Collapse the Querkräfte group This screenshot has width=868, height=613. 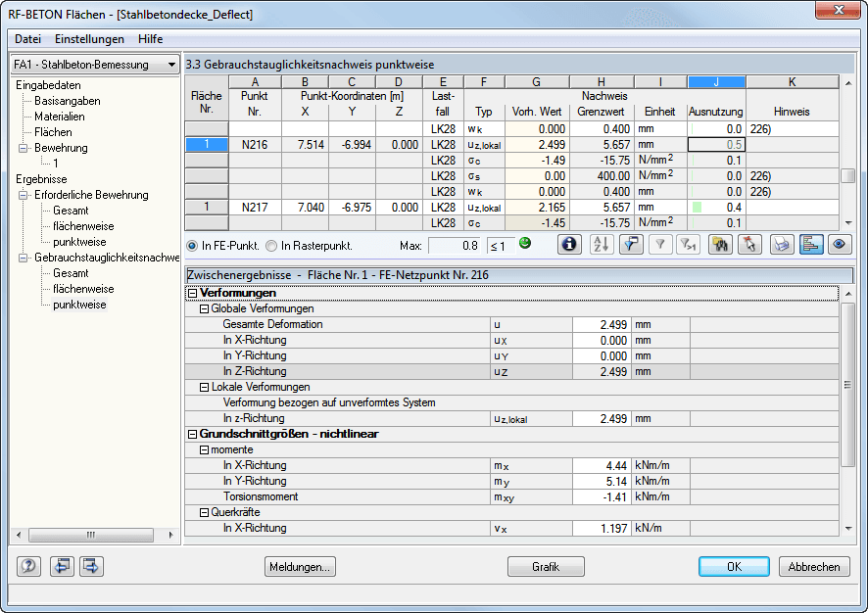pyautogui.click(x=205, y=513)
